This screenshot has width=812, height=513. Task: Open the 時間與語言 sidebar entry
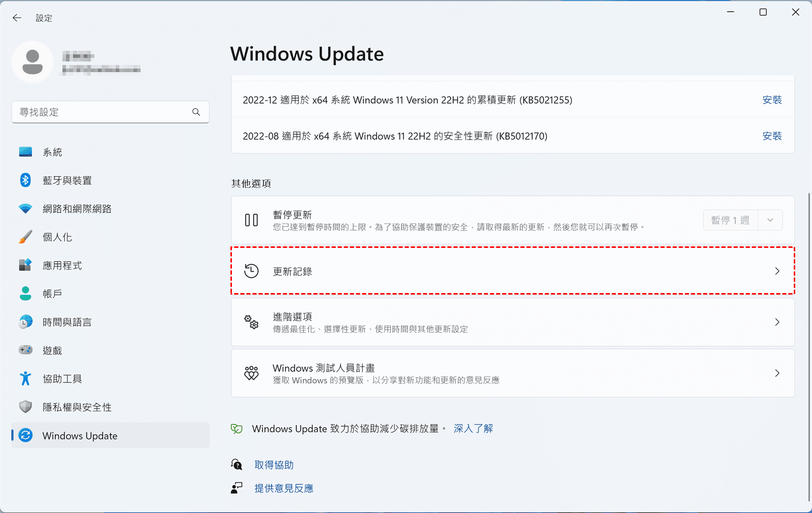coord(110,322)
